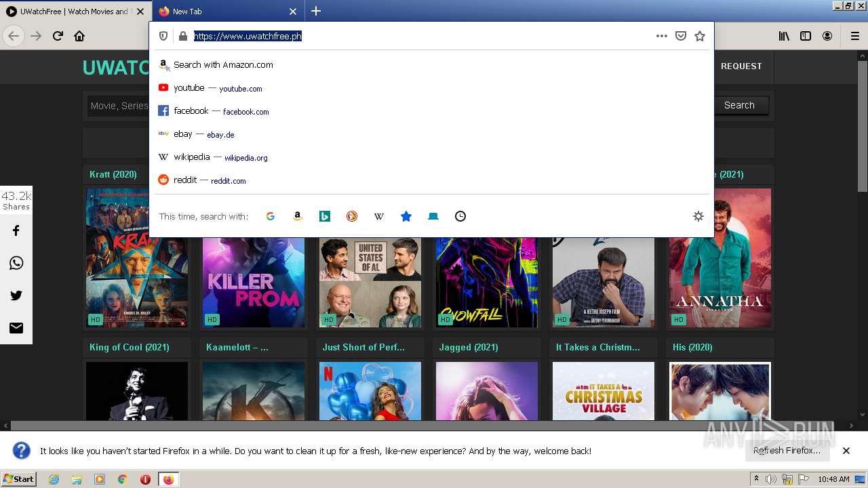
Task: Click the URL address field
Action: [x=420, y=36]
